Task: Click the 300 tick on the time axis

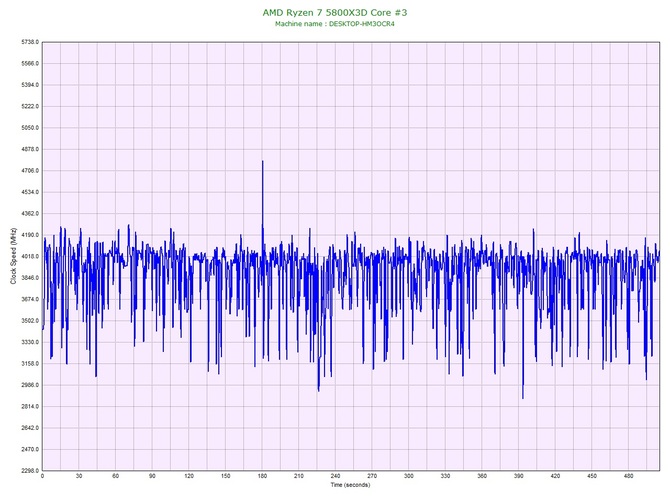Action: pyautogui.click(x=409, y=476)
